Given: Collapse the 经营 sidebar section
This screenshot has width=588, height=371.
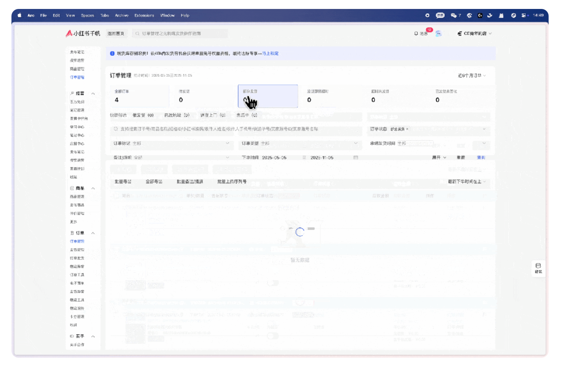Looking at the screenshot, I should [x=93, y=93].
